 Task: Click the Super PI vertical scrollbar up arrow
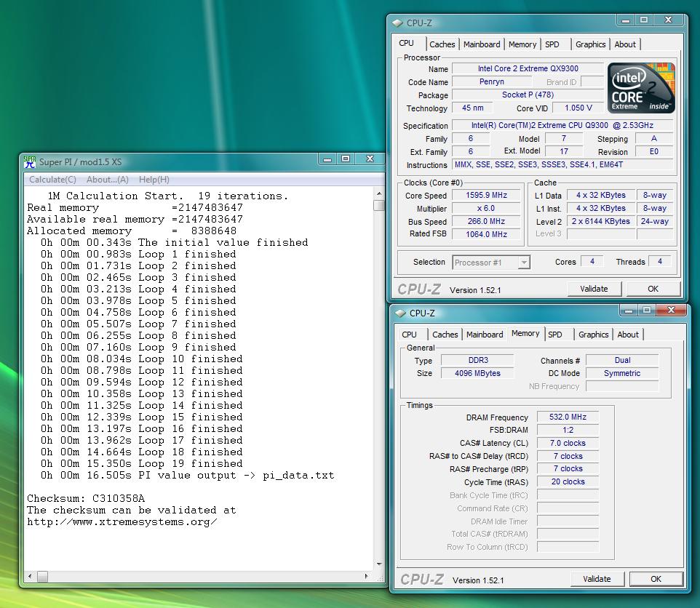pyautogui.click(x=379, y=194)
